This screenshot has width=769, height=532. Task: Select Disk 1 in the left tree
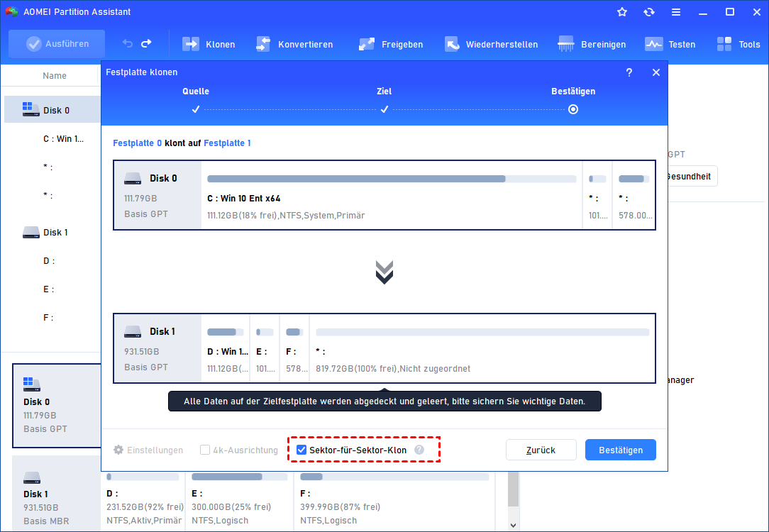(x=55, y=233)
